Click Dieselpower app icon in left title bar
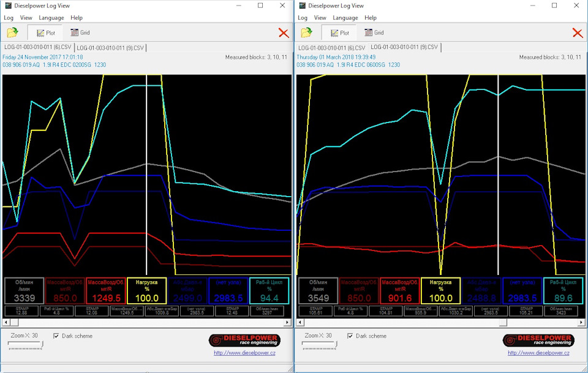The height and width of the screenshot is (373, 588). click(x=8, y=6)
